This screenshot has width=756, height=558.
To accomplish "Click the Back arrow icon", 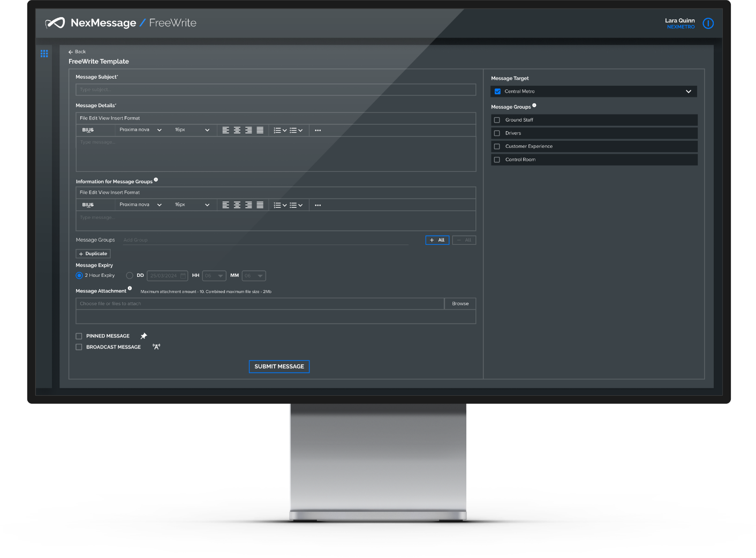I will point(71,52).
